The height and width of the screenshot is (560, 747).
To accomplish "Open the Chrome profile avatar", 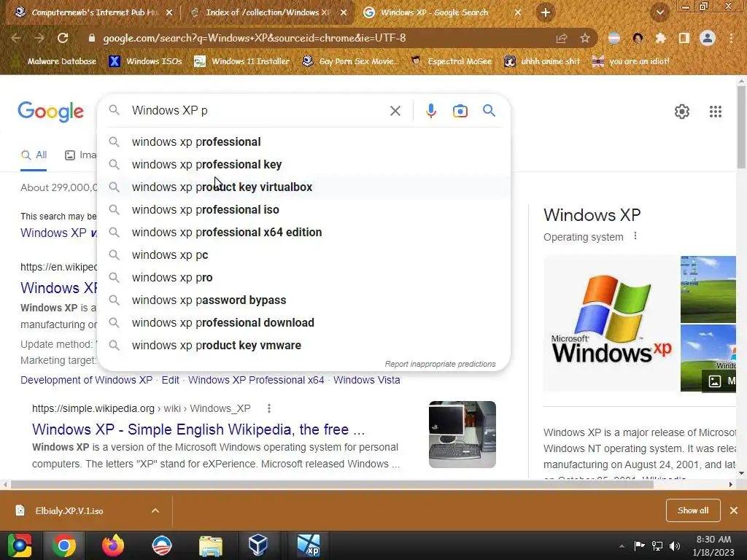I will [708, 38].
